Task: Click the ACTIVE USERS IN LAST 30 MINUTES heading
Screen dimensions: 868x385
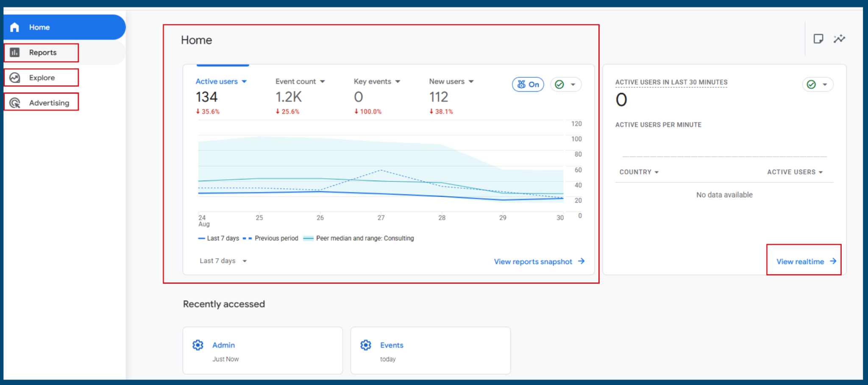Action: [671, 82]
